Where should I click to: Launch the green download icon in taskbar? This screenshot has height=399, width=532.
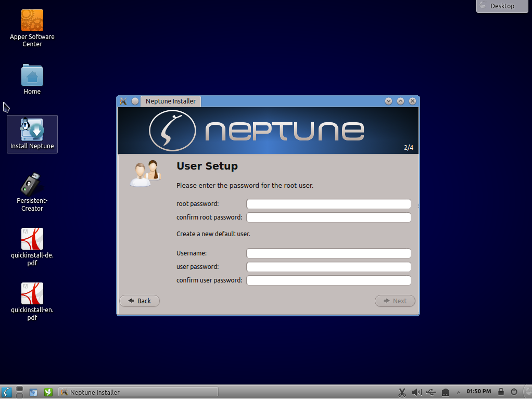[48, 392]
